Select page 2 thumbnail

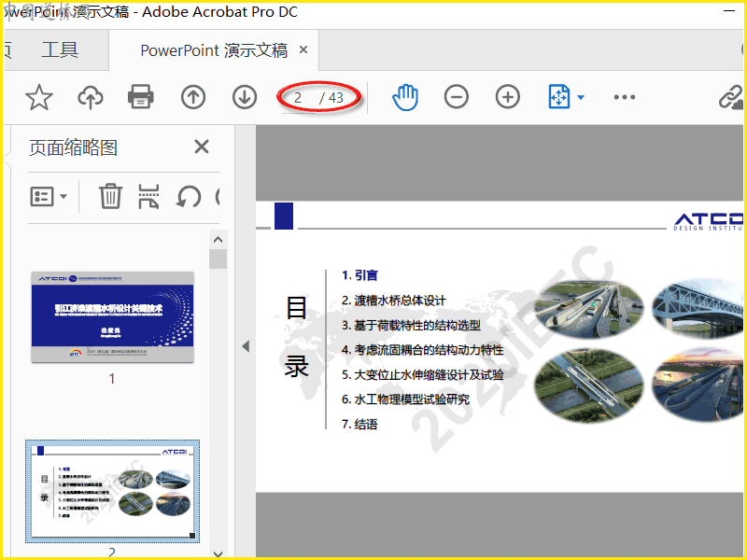pyautogui.click(x=112, y=492)
